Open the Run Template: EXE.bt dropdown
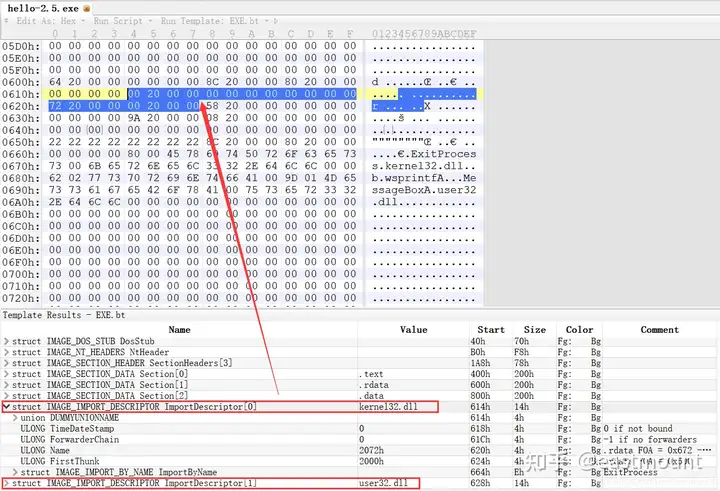The height and width of the screenshot is (491, 720). click(214, 21)
